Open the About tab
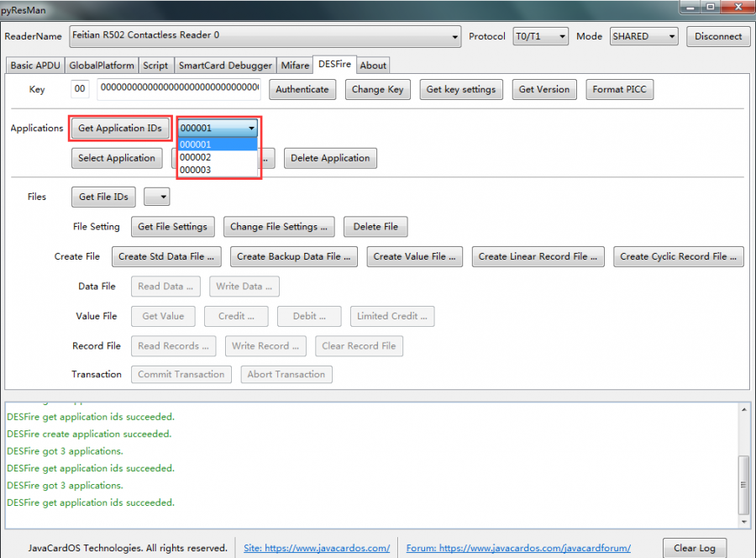 (373, 65)
